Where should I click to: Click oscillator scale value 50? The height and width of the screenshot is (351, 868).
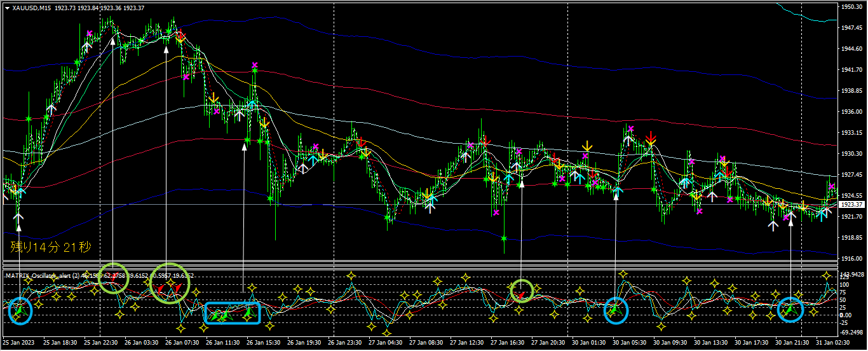[843, 299]
